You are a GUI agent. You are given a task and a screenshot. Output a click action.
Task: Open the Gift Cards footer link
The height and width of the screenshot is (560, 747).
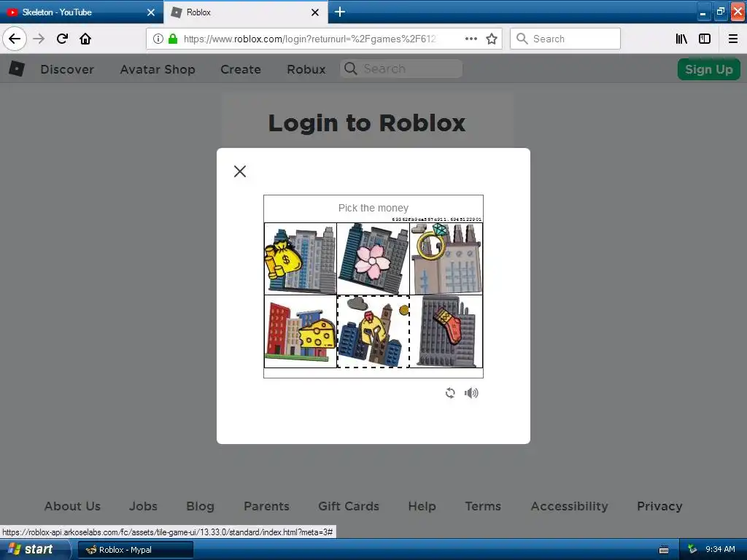pos(349,506)
